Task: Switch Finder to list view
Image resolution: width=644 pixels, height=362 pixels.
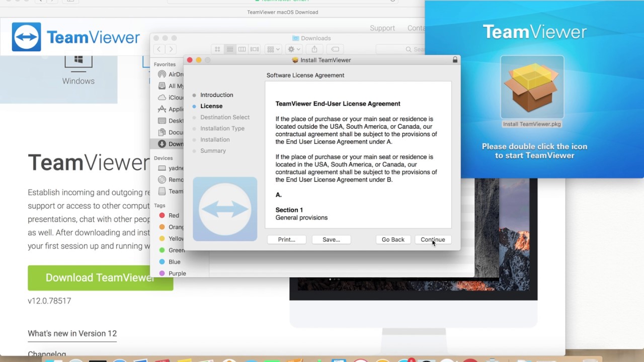Action: tap(229, 49)
